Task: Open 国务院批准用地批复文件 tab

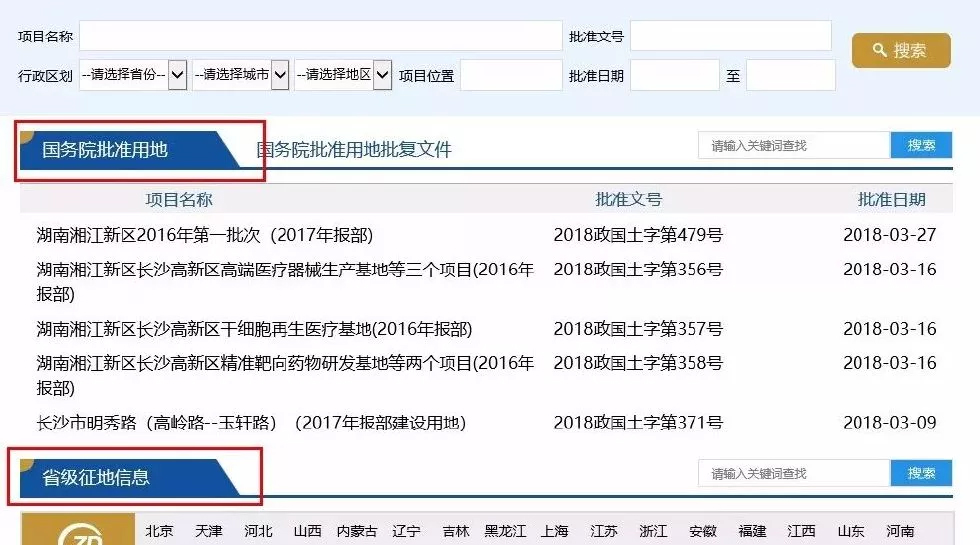Action: click(354, 150)
